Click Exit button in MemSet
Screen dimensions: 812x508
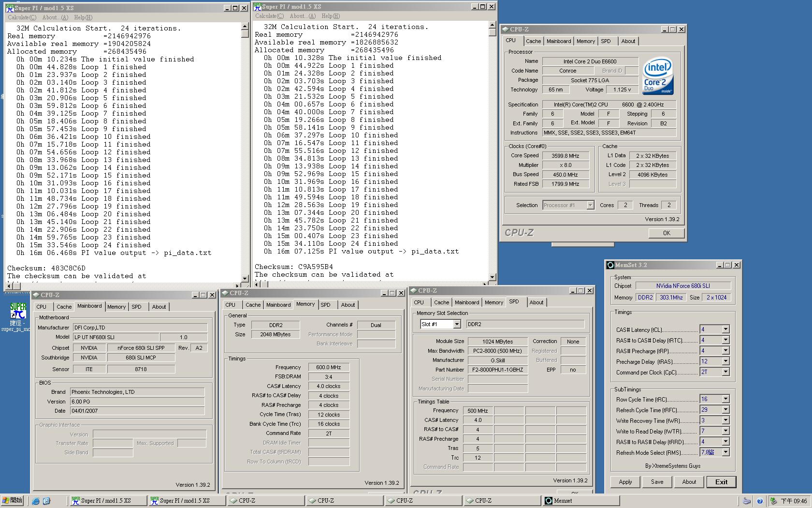click(721, 482)
